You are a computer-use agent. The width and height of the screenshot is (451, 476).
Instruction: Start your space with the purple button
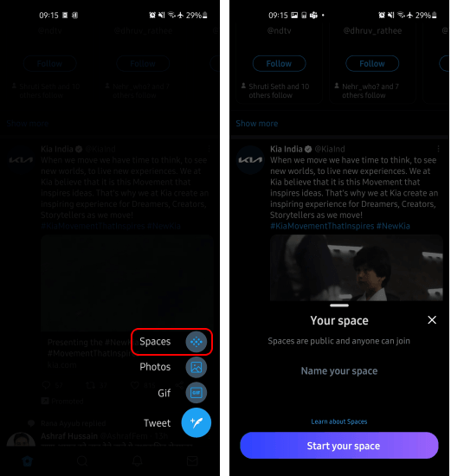(339, 446)
